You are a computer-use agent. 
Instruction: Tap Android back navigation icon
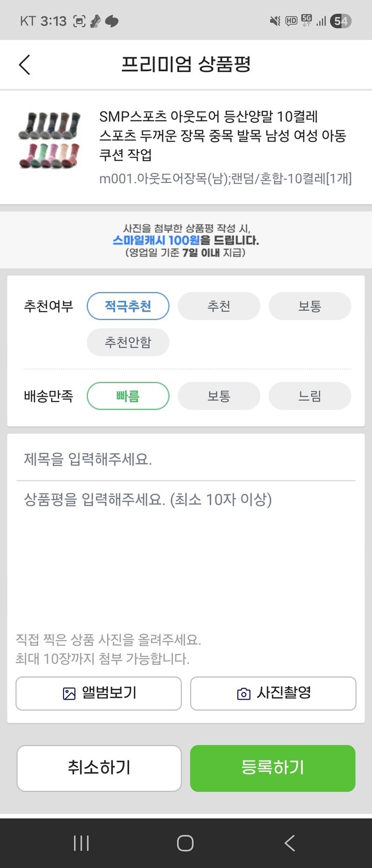(290, 843)
